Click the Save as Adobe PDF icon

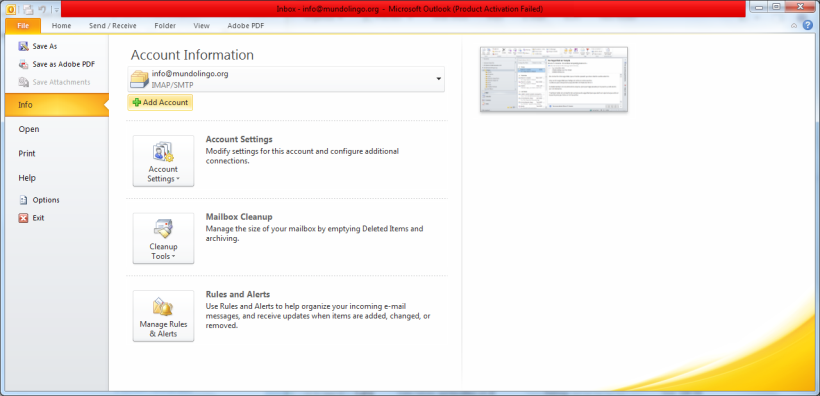[24, 64]
